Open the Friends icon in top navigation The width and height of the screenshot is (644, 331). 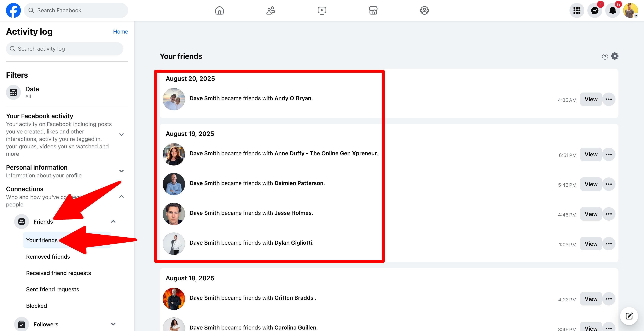click(271, 10)
